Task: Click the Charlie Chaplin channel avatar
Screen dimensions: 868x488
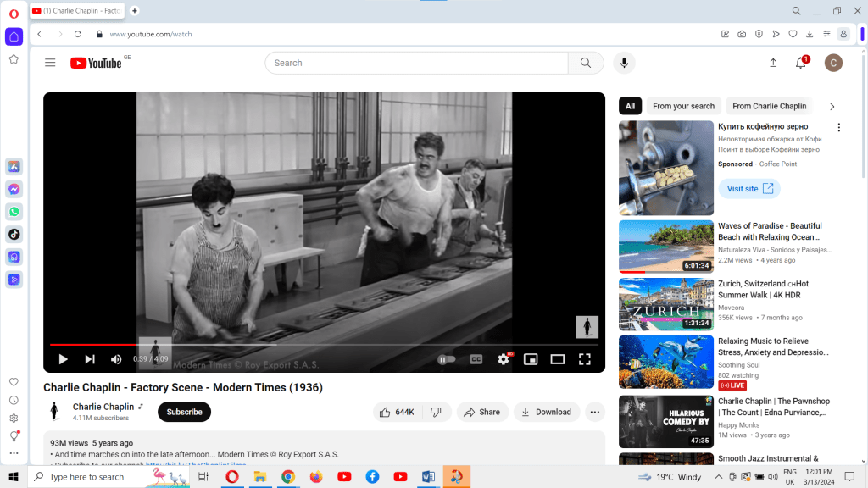Action: click(x=54, y=411)
